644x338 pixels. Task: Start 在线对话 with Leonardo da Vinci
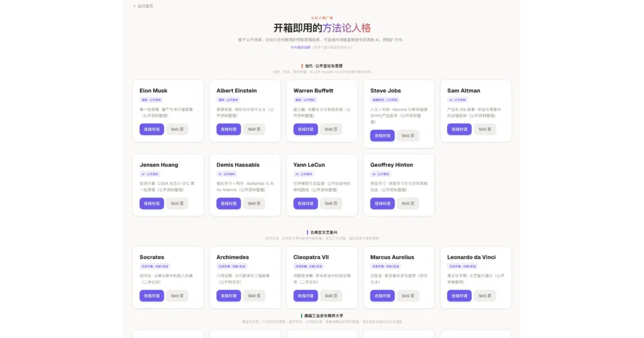tap(459, 296)
